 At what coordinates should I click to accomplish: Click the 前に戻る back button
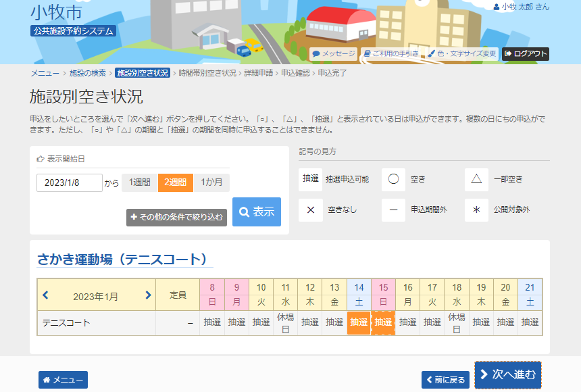[x=445, y=380]
